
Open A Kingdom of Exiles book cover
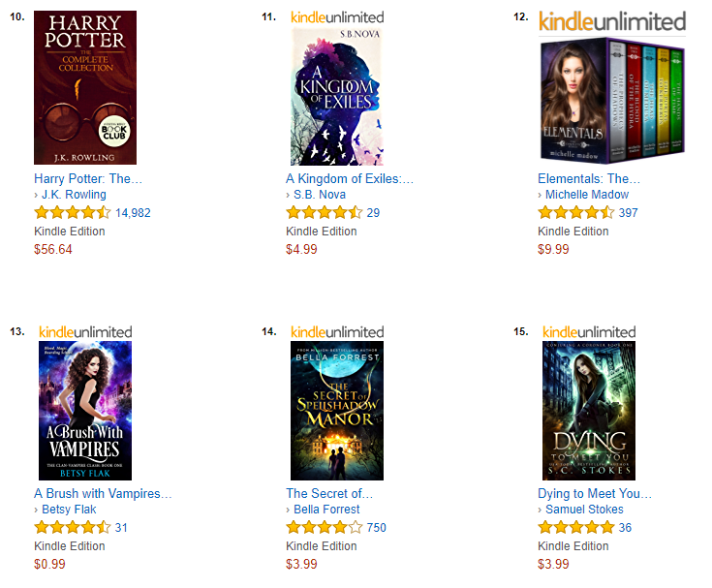(337, 96)
